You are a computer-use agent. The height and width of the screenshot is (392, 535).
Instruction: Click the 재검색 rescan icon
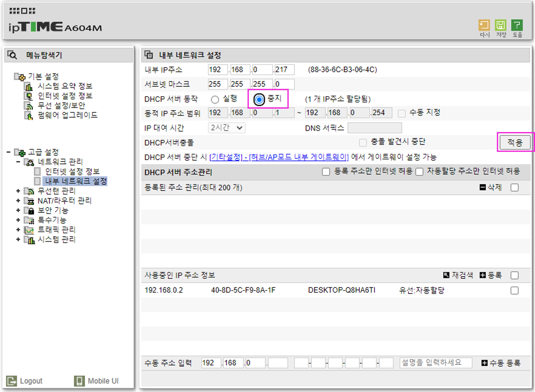(x=446, y=275)
